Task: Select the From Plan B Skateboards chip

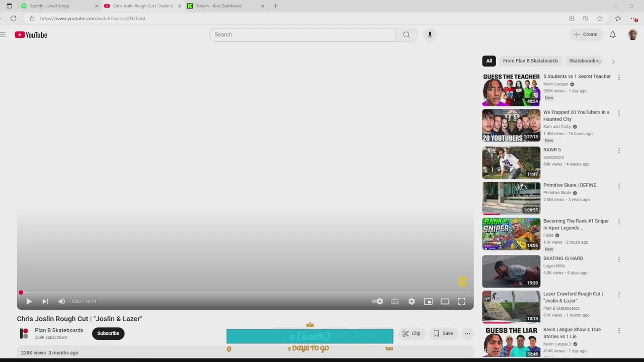Action: coord(530,61)
